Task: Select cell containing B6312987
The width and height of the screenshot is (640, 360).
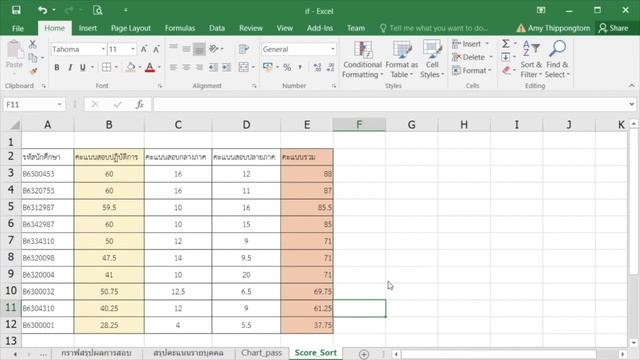Action: point(48,207)
